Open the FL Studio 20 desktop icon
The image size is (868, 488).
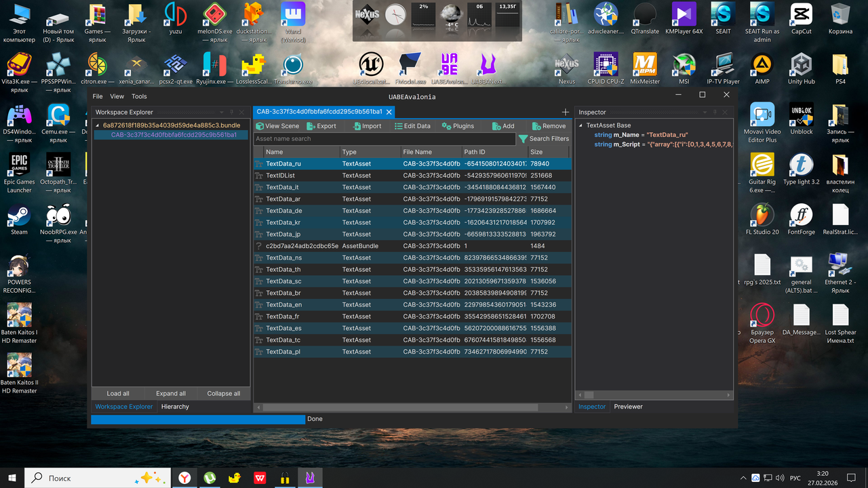pos(762,220)
